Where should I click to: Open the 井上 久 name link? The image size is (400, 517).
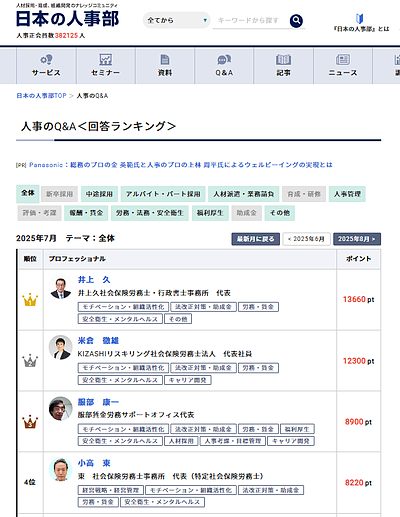pyautogui.click(x=94, y=280)
